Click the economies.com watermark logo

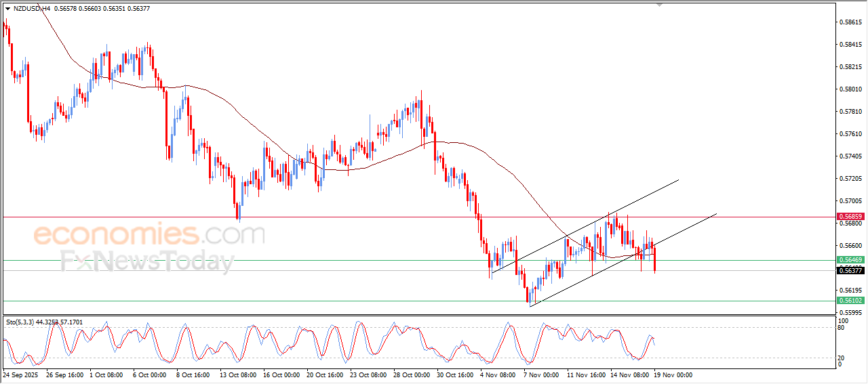149,235
